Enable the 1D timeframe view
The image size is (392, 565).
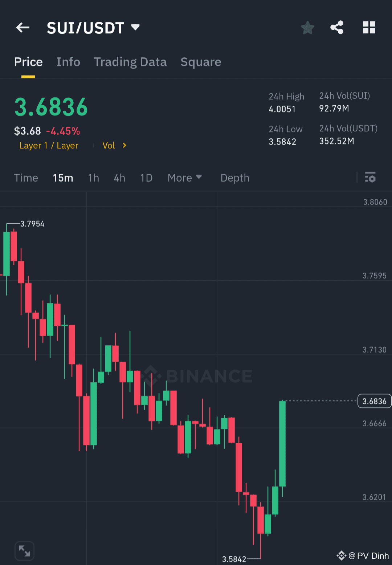pyautogui.click(x=146, y=178)
